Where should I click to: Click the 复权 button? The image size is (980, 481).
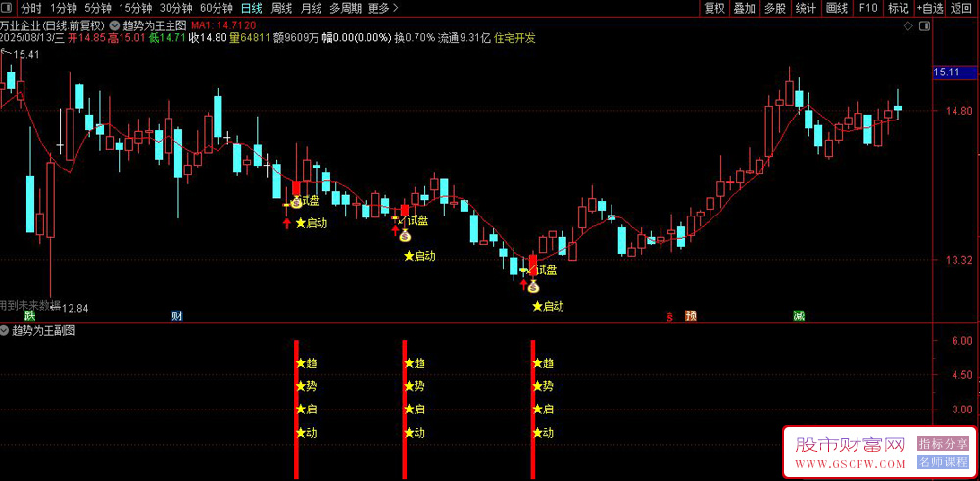click(714, 8)
